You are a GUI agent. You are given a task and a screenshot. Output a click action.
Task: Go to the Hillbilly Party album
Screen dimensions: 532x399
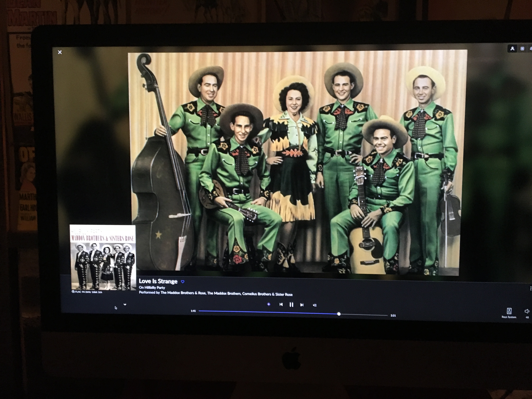tap(155, 288)
